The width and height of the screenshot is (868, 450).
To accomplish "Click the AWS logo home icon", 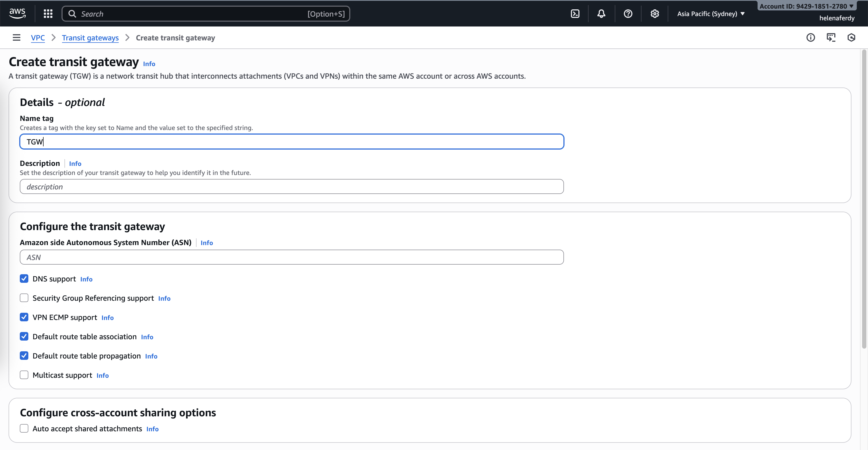I will [17, 13].
